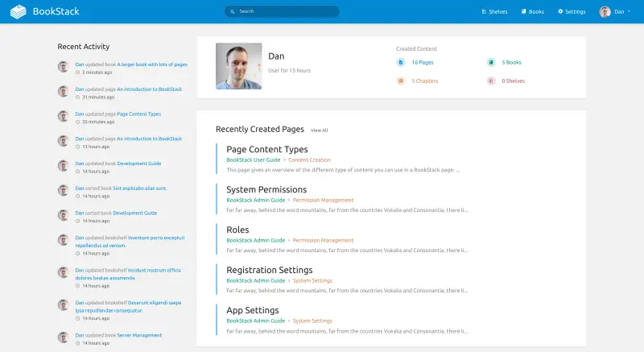Click the Settings gear icon
Screen dimensions: 644x352
(561, 12)
